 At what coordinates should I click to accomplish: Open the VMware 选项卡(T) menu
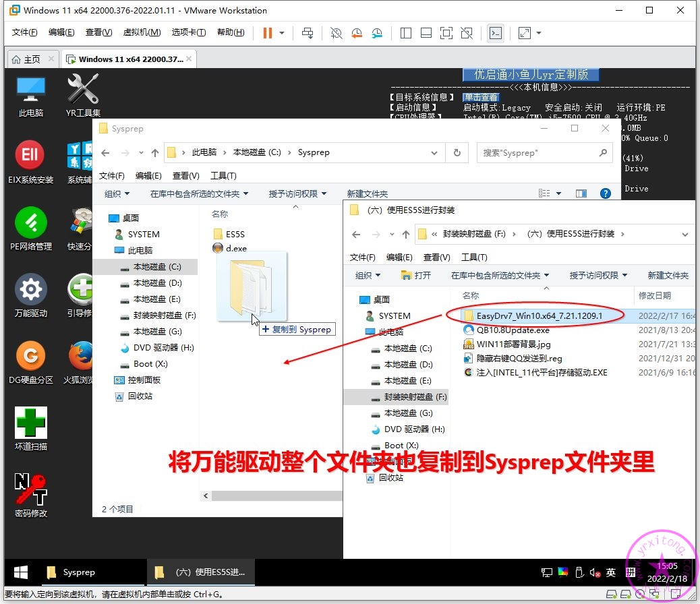point(189,32)
